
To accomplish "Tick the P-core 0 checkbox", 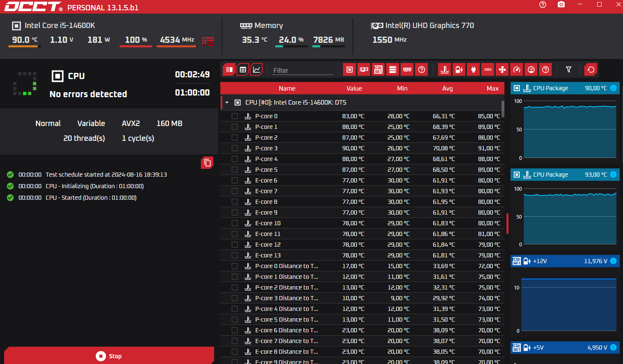I will click(235, 116).
